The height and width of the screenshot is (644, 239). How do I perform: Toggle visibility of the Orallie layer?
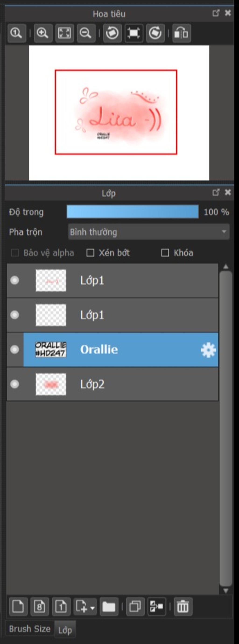(14, 349)
